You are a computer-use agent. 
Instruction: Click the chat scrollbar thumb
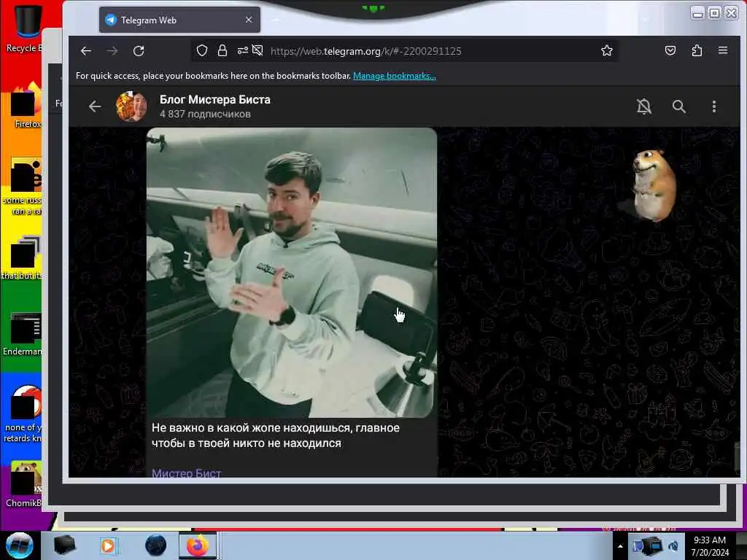[737, 459]
